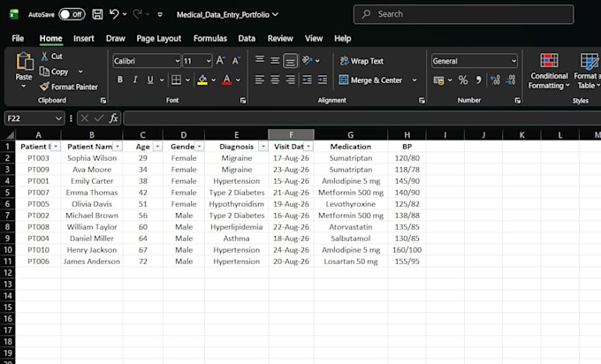Select the cell with 160/100 blood pressure
The image size is (601, 364).
(407, 250)
